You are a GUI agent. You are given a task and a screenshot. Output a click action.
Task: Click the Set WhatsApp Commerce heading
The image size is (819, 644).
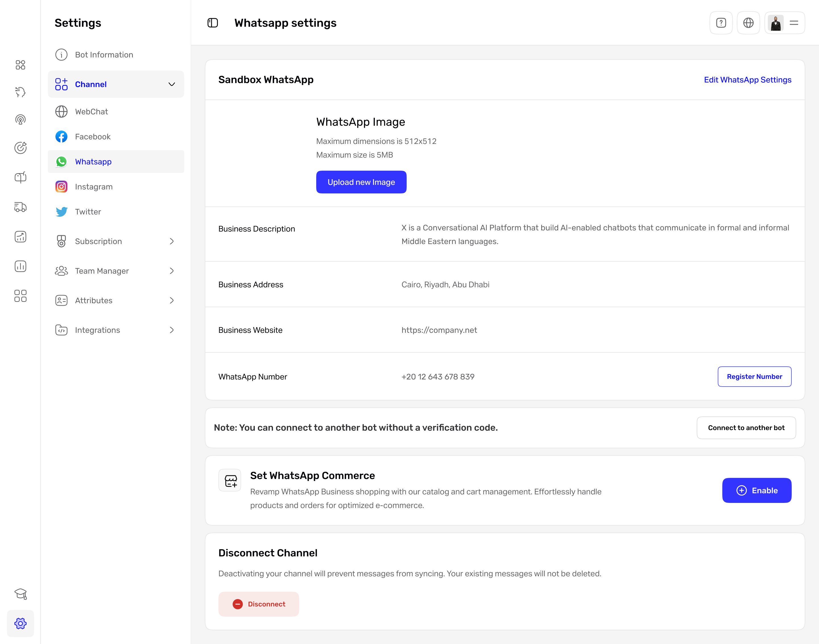coord(313,476)
